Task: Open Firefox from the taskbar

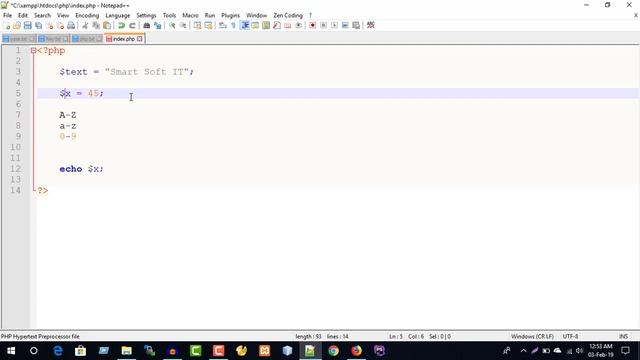Action: click(x=356, y=351)
